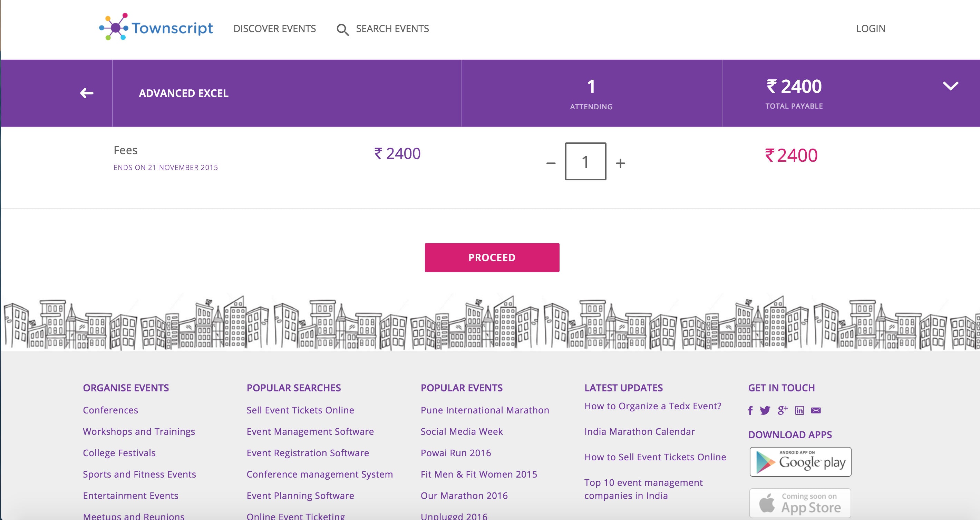Viewport: 980px width, 520px height.
Task: Open Discover Events menu item
Action: tap(275, 29)
